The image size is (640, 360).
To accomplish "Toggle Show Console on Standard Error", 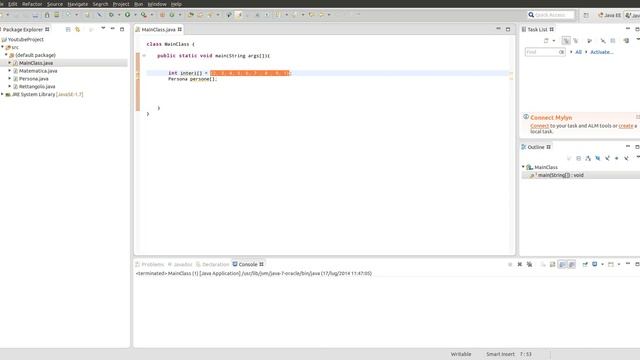I will (572, 264).
